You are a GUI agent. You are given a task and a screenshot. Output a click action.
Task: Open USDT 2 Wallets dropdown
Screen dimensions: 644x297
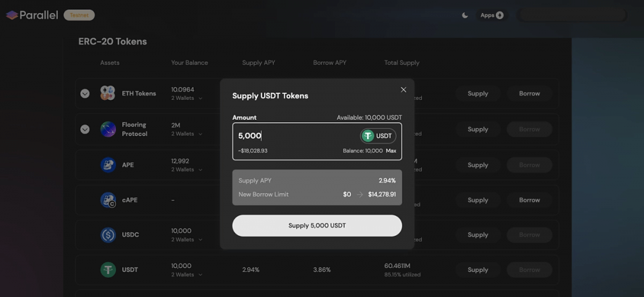(x=187, y=274)
